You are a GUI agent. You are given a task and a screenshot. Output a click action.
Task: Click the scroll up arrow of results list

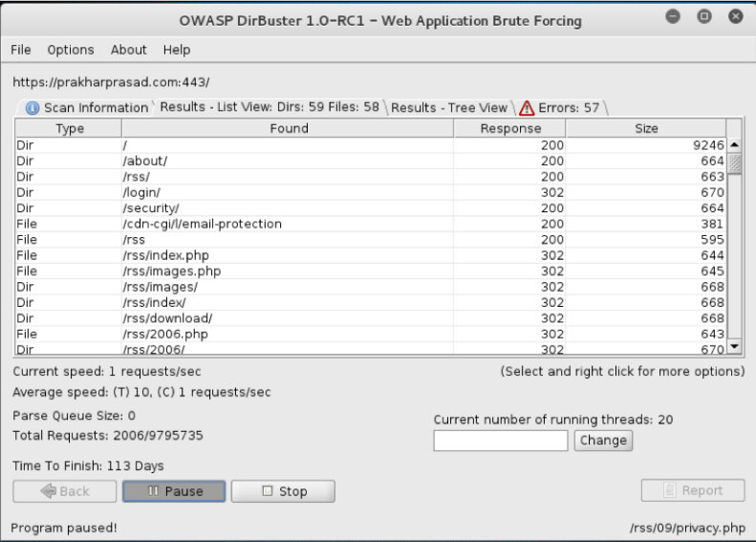[734, 144]
